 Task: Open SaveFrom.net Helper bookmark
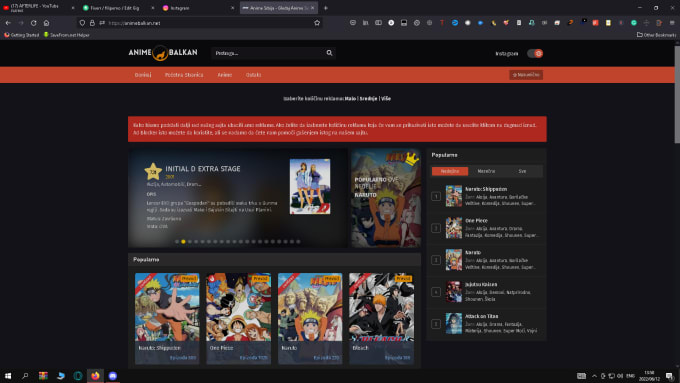point(66,35)
